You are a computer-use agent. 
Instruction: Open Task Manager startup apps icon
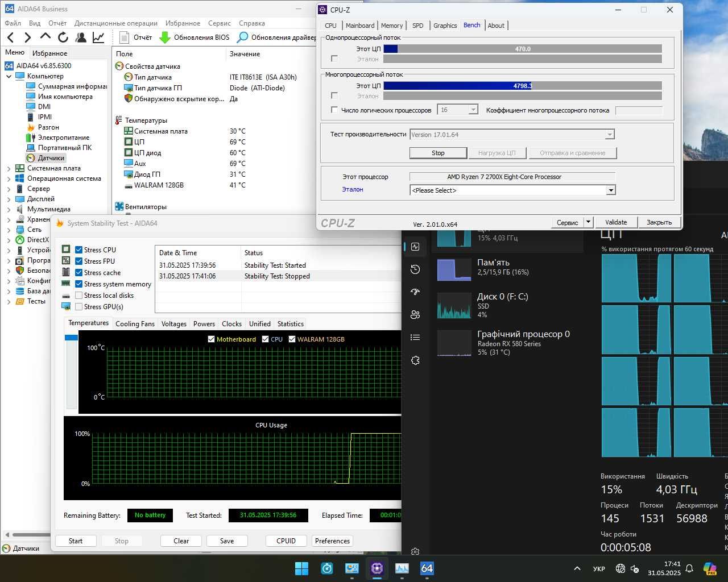point(415,292)
